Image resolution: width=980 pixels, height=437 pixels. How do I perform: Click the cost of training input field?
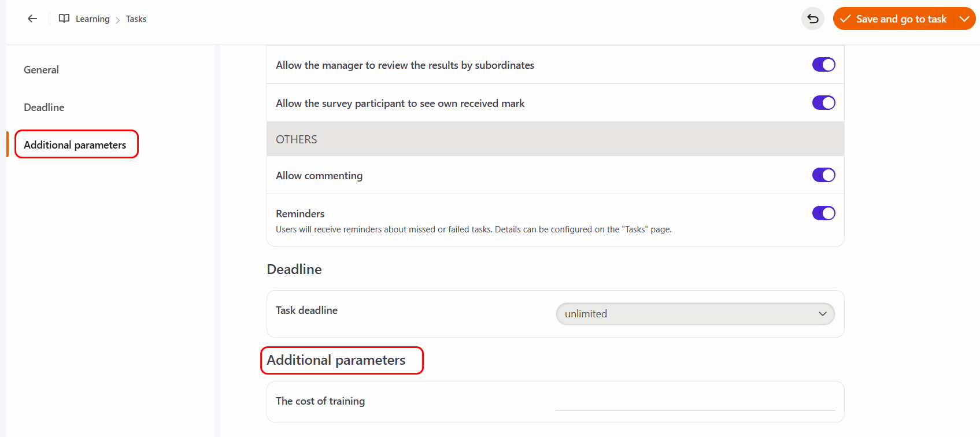click(x=695, y=402)
